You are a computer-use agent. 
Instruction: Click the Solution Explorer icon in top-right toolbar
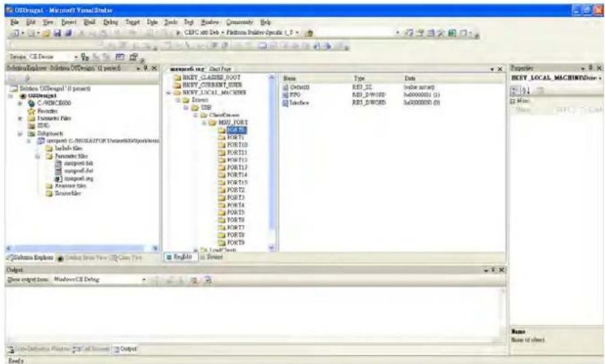pyautogui.click(x=409, y=34)
